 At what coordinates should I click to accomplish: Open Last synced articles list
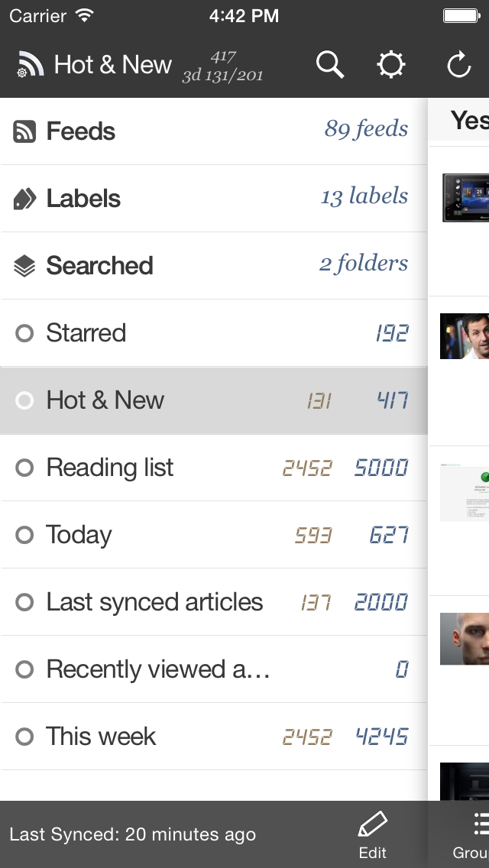pyautogui.click(x=154, y=602)
